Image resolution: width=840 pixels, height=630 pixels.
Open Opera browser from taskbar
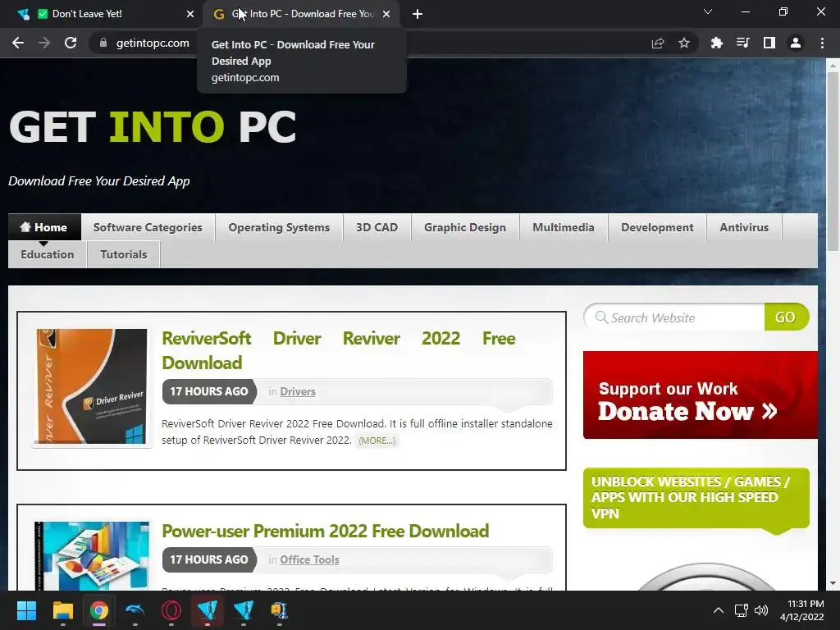pos(171,610)
